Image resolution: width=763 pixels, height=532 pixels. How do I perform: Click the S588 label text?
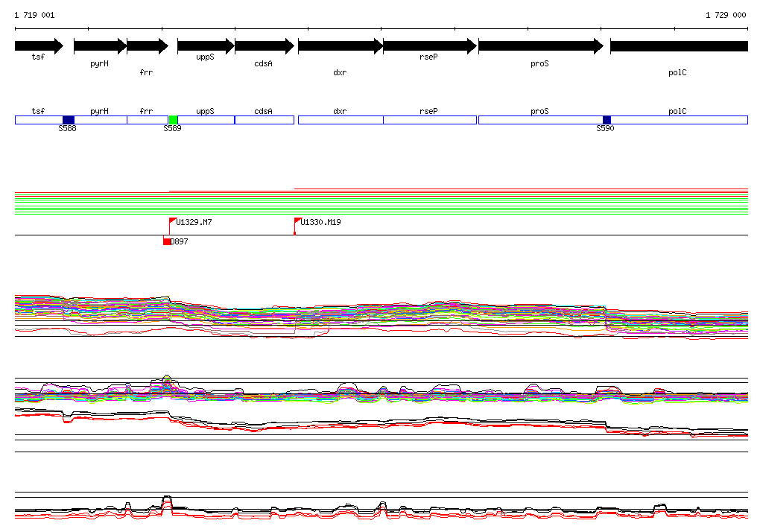67,128
